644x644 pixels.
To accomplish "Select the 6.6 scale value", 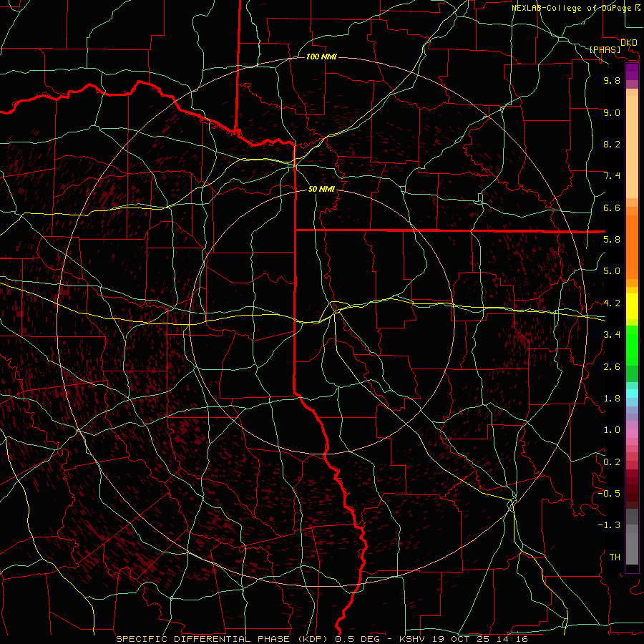I will point(612,208).
